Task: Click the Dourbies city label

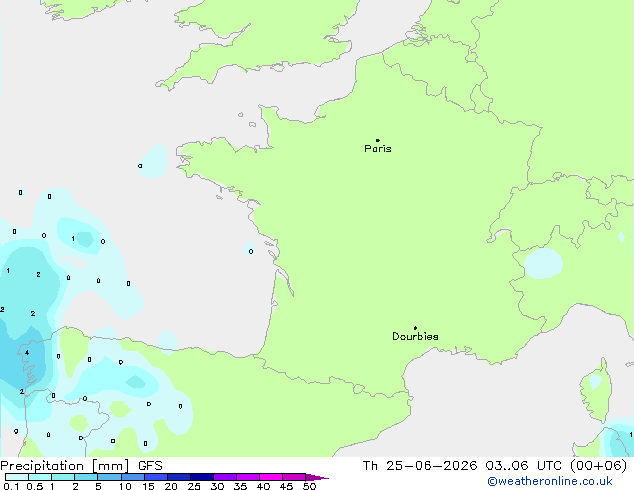Action: [415, 336]
